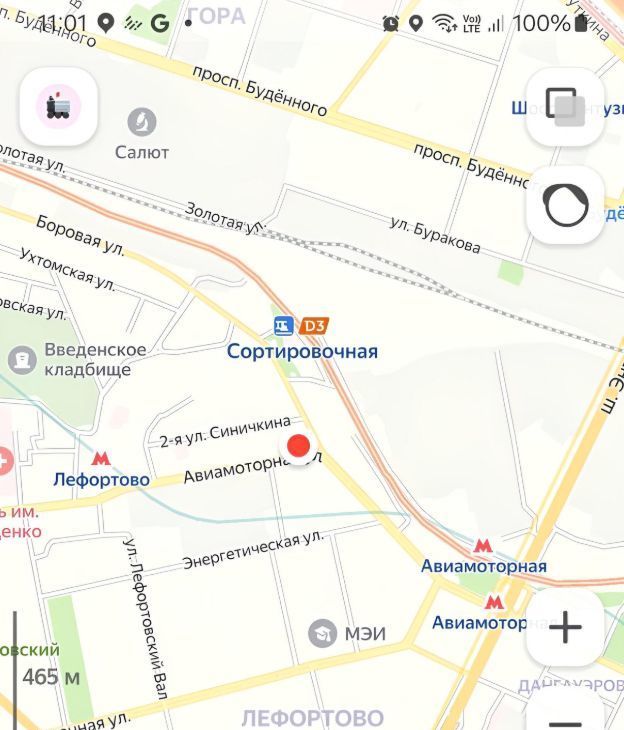
Task: Tap the Введенское кладбище cemetery icon
Action: 22,360
